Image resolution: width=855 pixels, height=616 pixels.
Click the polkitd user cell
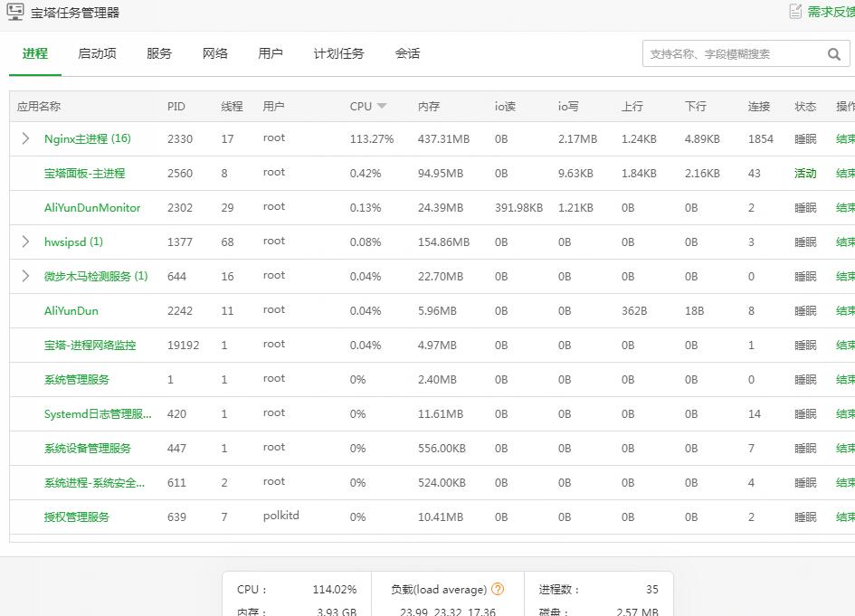coord(281,516)
